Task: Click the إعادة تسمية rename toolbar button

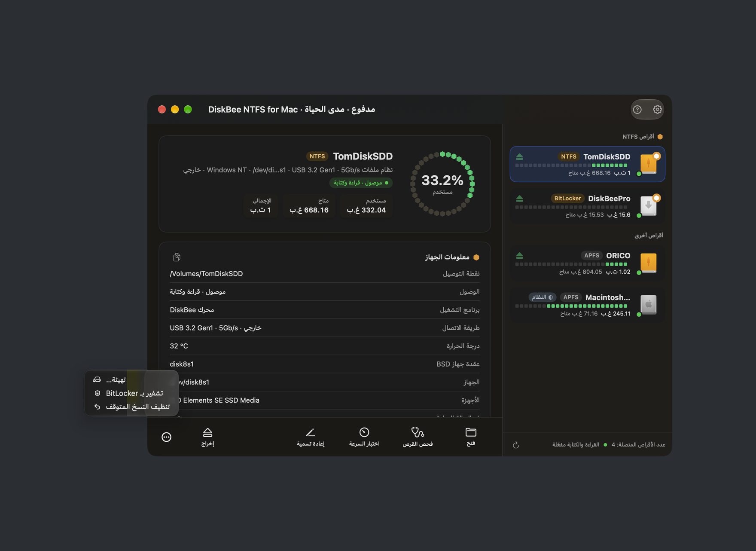Action: [x=311, y=437]
